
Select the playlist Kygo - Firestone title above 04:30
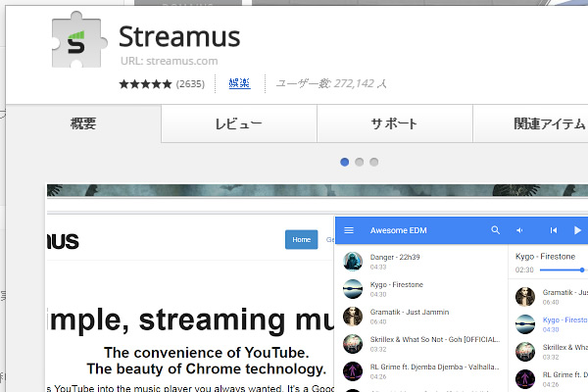coord(396,285)
